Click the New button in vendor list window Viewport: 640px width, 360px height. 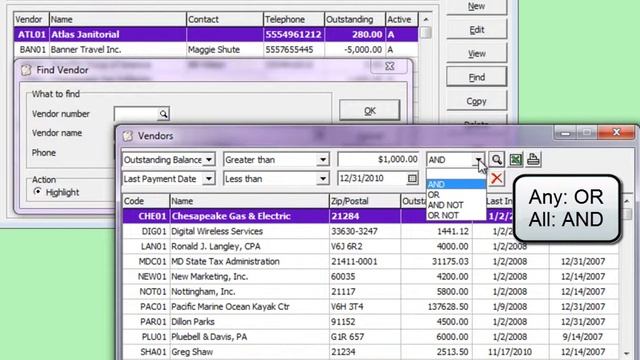click(476, 7)
